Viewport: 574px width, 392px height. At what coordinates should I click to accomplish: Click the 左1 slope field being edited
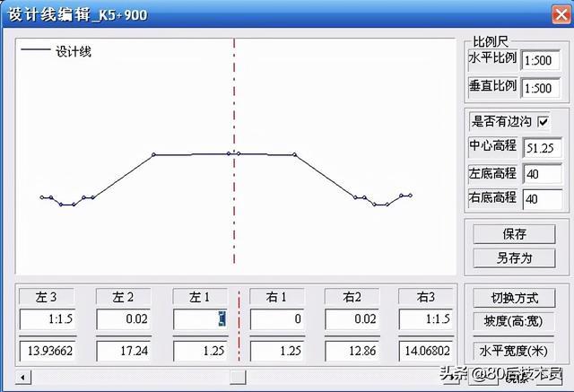(x=200, y=319)
